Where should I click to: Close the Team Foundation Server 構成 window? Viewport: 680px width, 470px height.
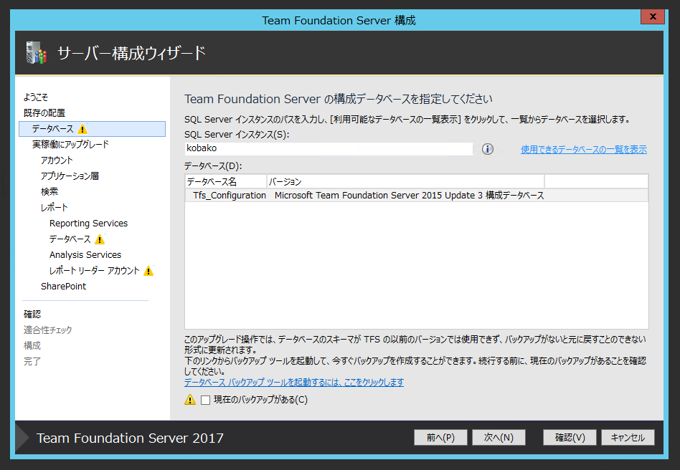652,17
